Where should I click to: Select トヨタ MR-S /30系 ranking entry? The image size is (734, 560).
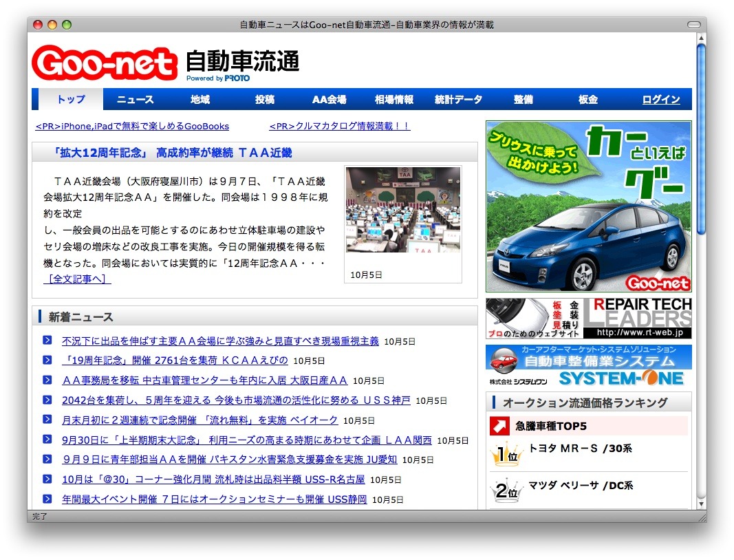pos(581,449)
